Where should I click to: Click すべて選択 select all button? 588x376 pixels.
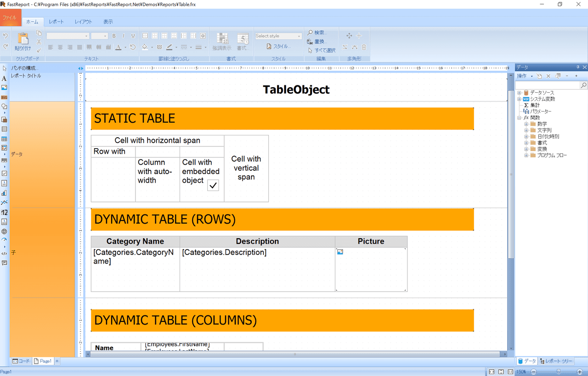pyautogui.click(x=322, y=50)
